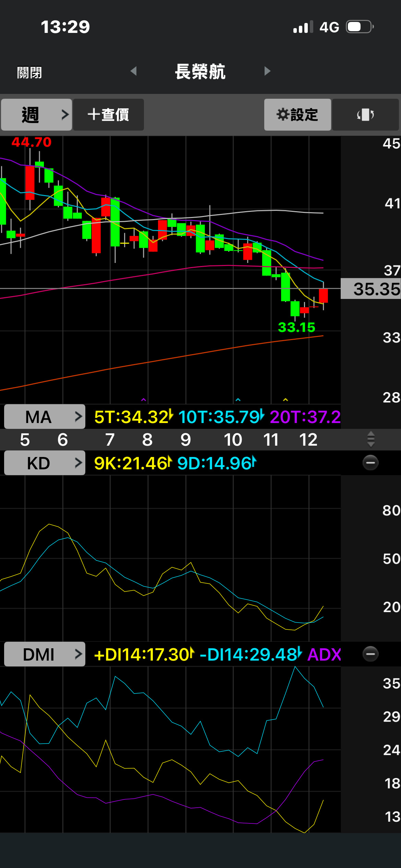Open the KD indicator selector

45,463
